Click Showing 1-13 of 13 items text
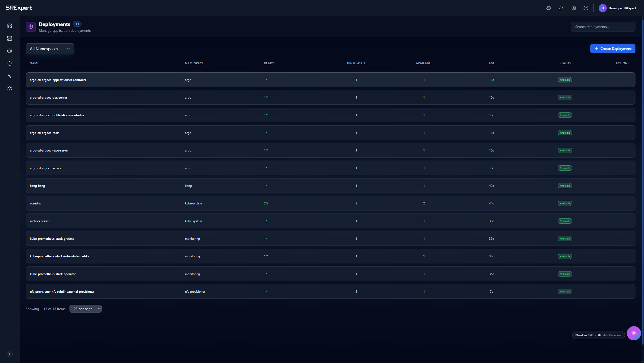644x363 pixels. tap(45, 309)
